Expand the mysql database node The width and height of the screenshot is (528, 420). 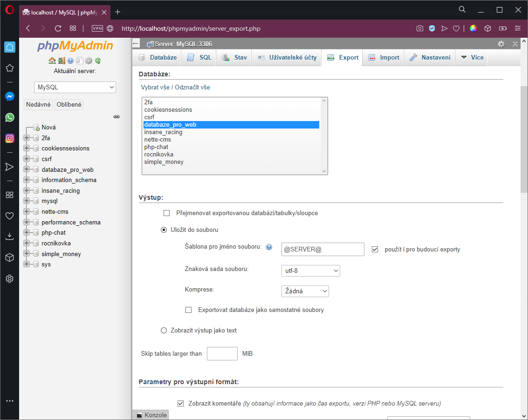[26, 201]
